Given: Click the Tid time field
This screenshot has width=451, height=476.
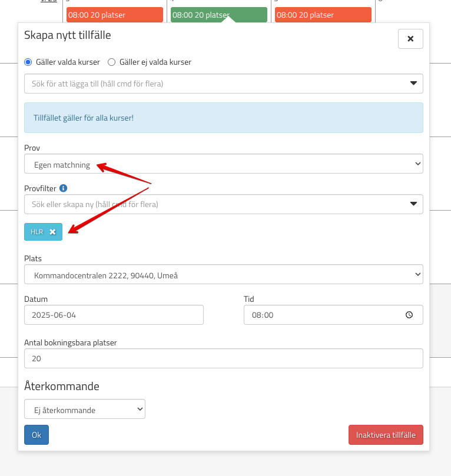Looking at the screenshot, I should tap(324, 315).
